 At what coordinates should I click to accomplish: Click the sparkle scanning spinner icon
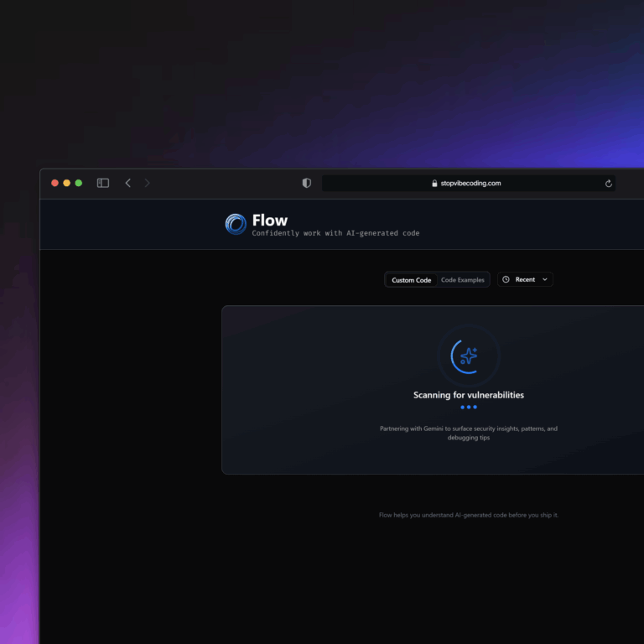click(468, 356)
